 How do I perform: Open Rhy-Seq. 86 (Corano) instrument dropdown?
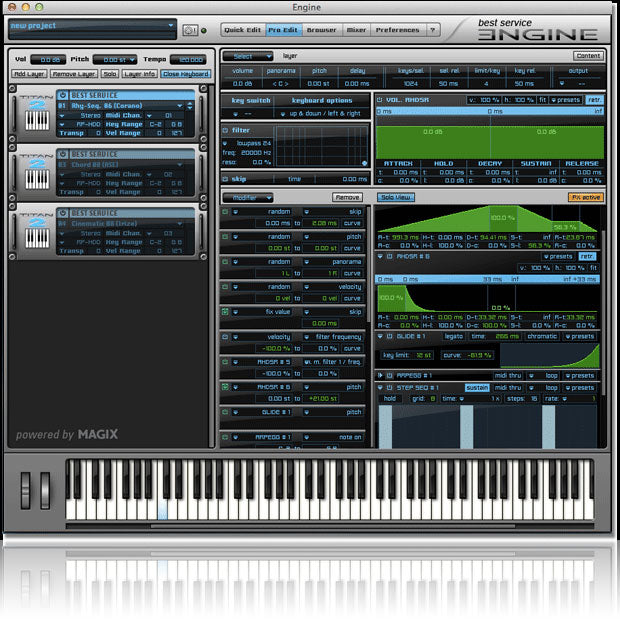(180, 106)
